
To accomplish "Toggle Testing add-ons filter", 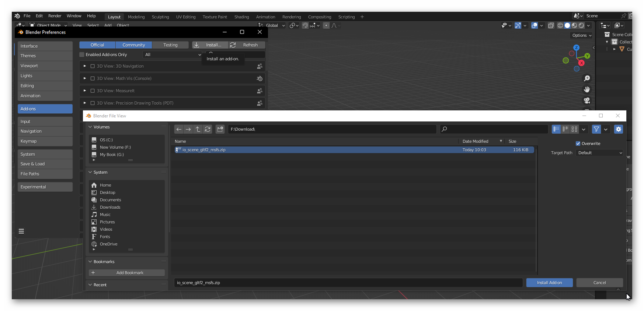I will pos(170,45).
